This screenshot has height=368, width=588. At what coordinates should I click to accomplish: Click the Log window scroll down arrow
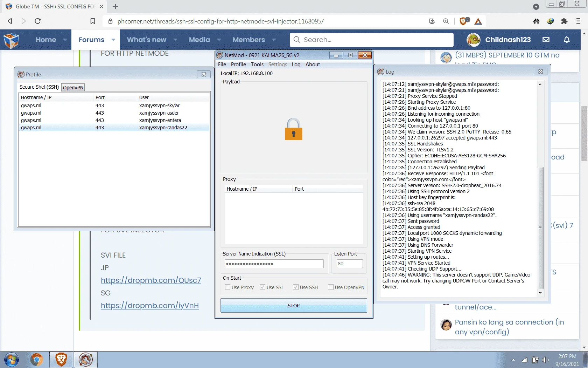[540, 293]
